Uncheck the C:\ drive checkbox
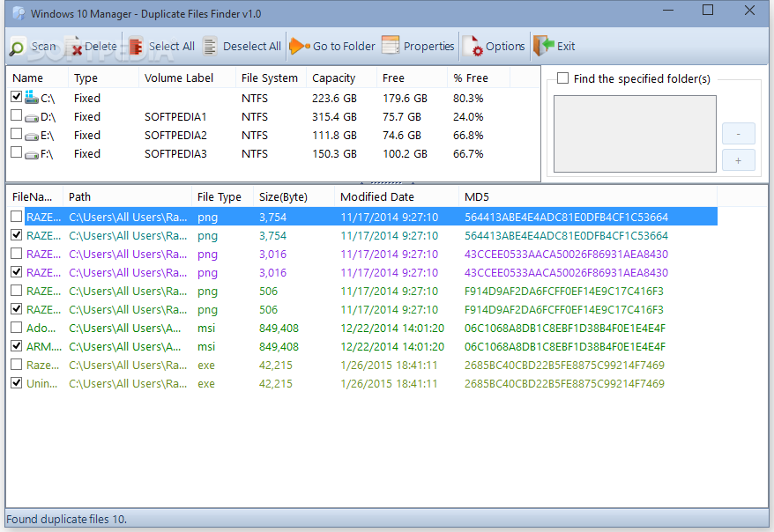The image size is (774, 532). 16,97
